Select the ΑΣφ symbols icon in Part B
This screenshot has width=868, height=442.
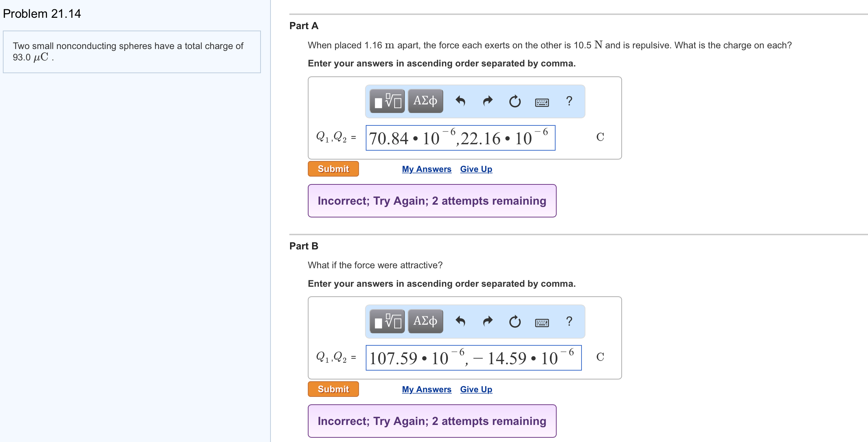coord(425,322)
